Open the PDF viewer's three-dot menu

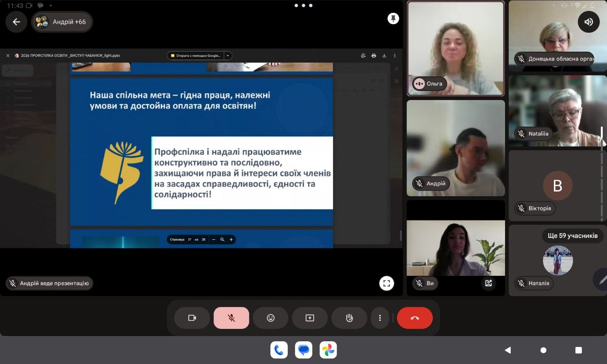[x=395, y=55]
